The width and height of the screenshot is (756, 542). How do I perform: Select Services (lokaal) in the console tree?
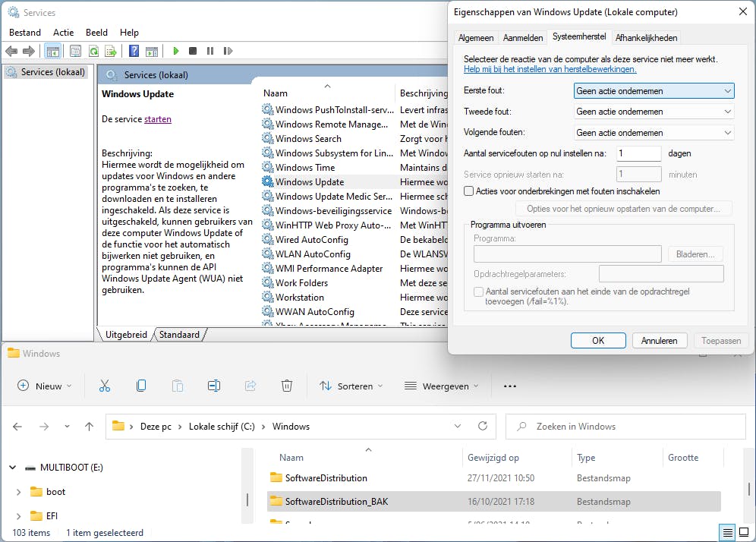[x=46, y=72]
